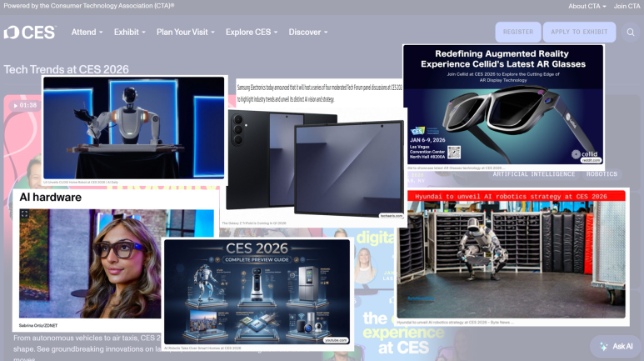Select the ROBOTICS tag

point(602,174)
